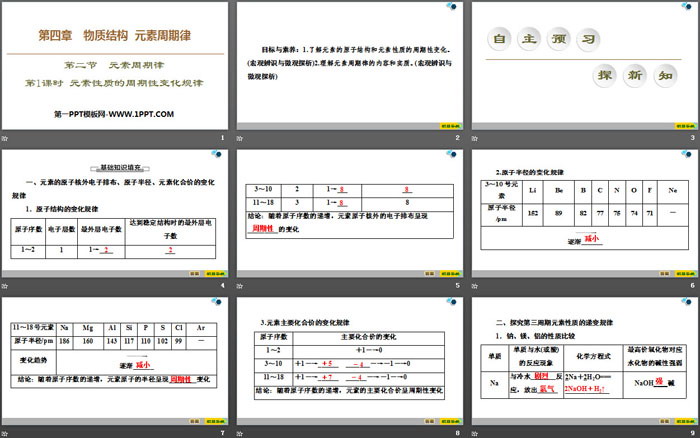Select slide 7 thumbnail with Na Mg Al table
This screenshot has width=700, height=438.
click(115, 361)
